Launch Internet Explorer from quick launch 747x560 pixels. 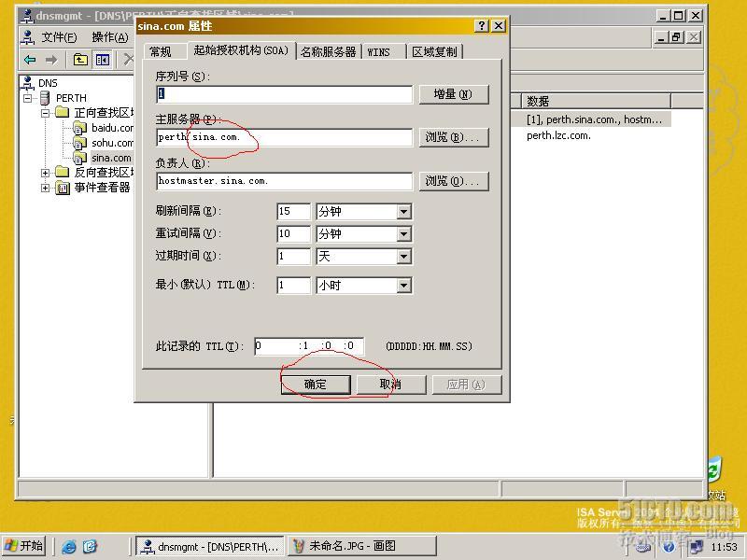point(69,546)
